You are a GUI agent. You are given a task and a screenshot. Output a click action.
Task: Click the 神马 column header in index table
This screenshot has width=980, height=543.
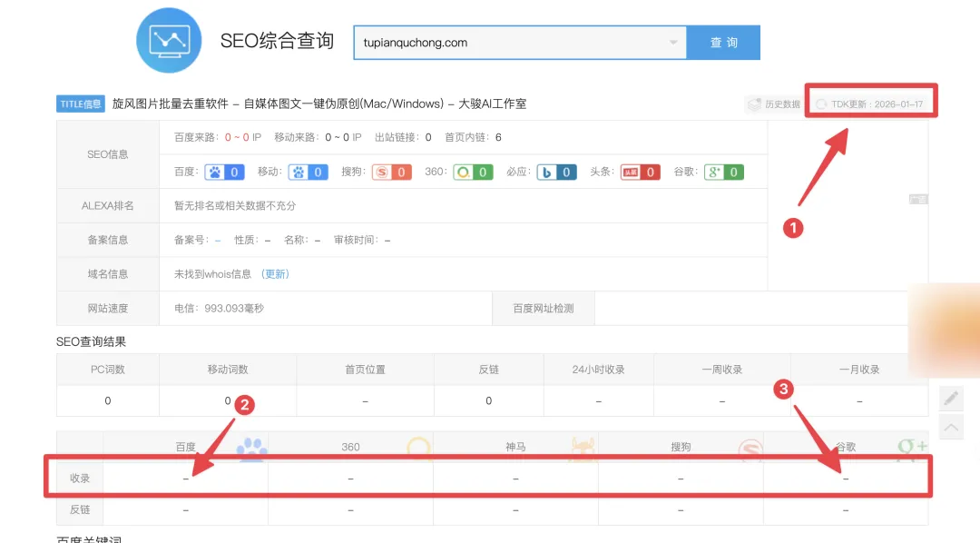pyautogui.click(x=515, y=447)
